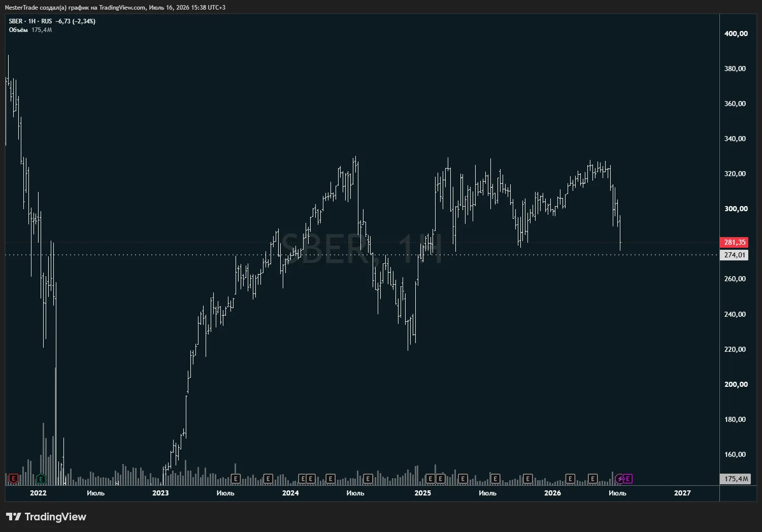762x532 pixels.
Task: Open earnings marker right after Июль 2024
Action: tap(368, 479)
